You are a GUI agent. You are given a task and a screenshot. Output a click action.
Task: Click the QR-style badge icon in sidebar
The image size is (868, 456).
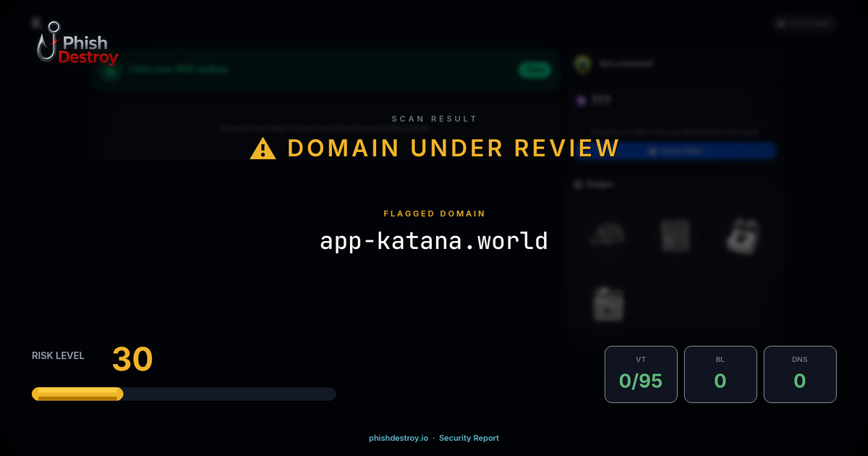tap(676, 235)
